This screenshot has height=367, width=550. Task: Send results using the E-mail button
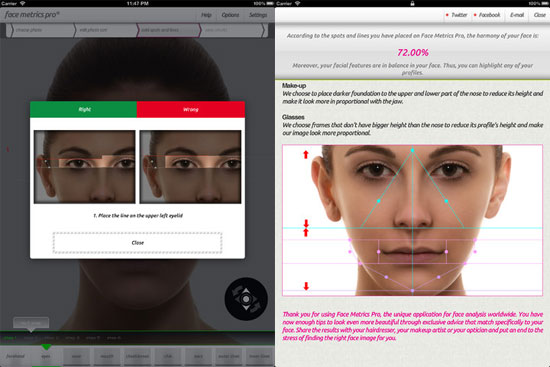[x=517, y=15]
